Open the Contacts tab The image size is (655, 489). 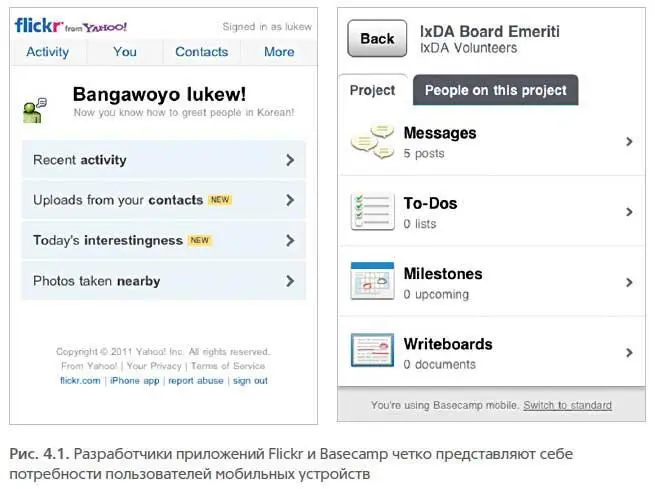(202, 52)
